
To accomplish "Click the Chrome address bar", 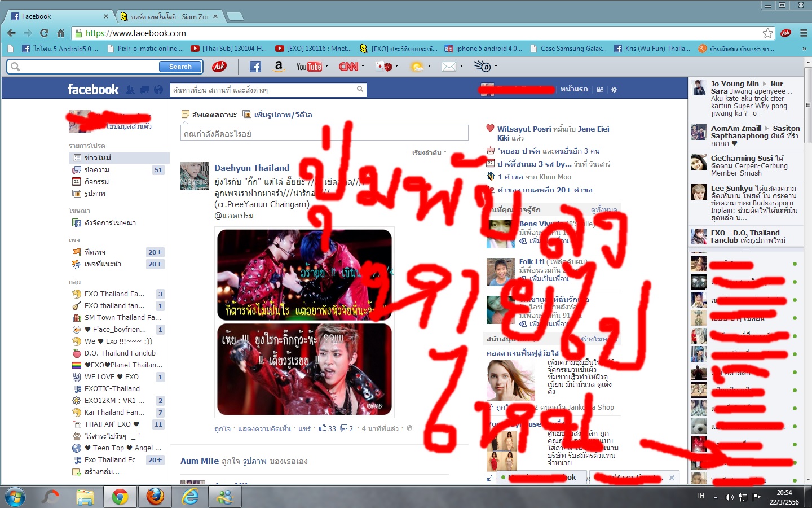I will tap(417, 33).
